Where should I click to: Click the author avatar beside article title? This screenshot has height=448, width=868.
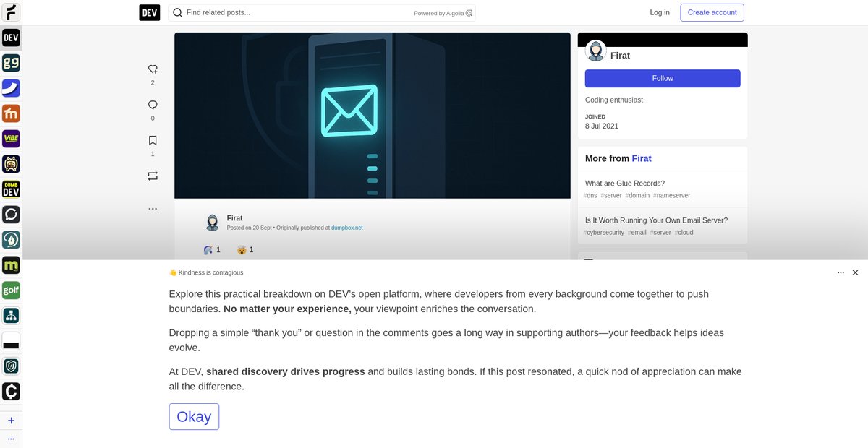click(x=212, y=222)
